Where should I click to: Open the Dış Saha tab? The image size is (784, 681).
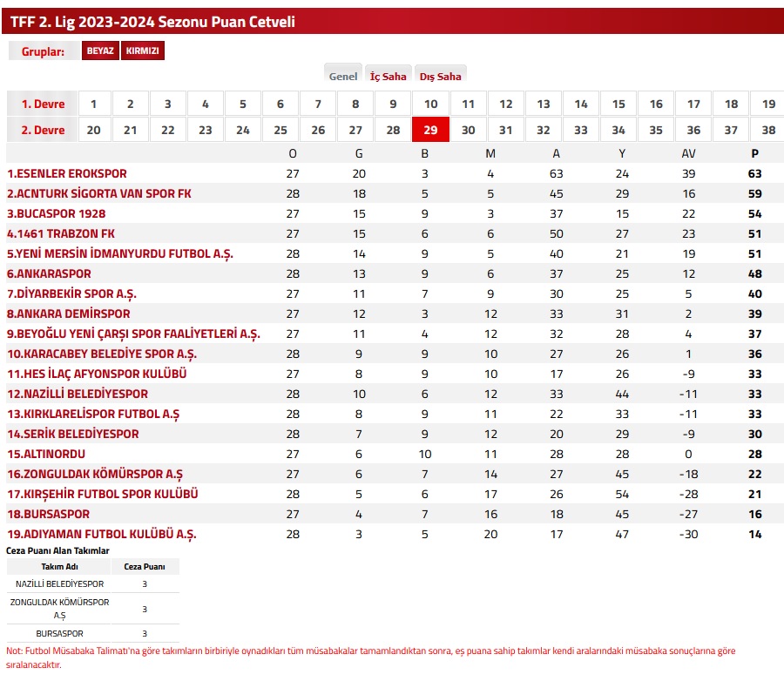[x=440, y=77]
